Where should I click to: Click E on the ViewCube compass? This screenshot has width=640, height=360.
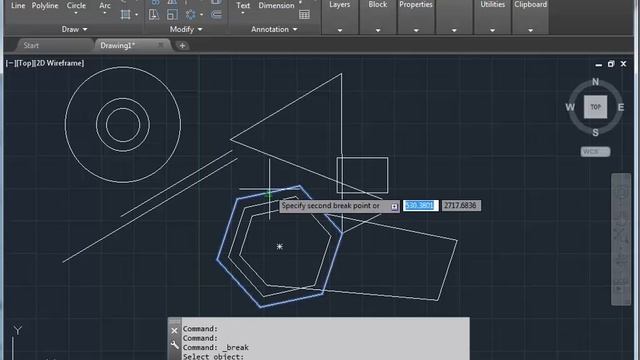click(621, 107)
